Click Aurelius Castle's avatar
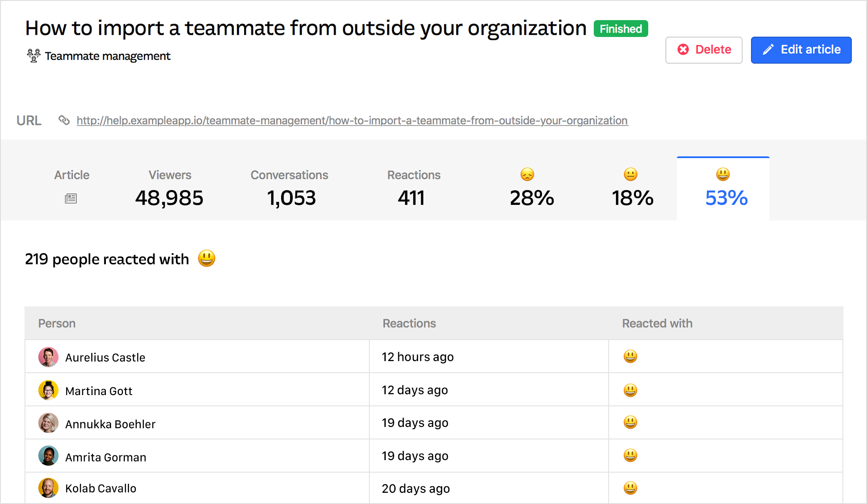 48,357
